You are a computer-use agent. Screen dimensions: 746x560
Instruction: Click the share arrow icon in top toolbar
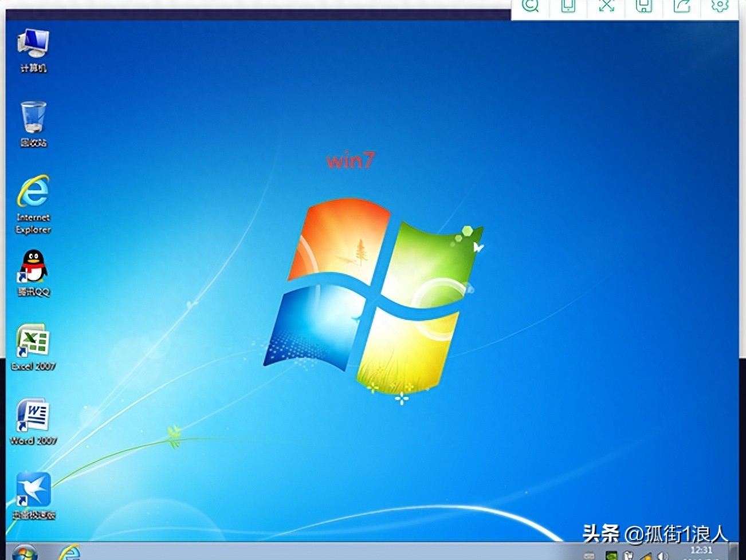[x=682, y=6]
